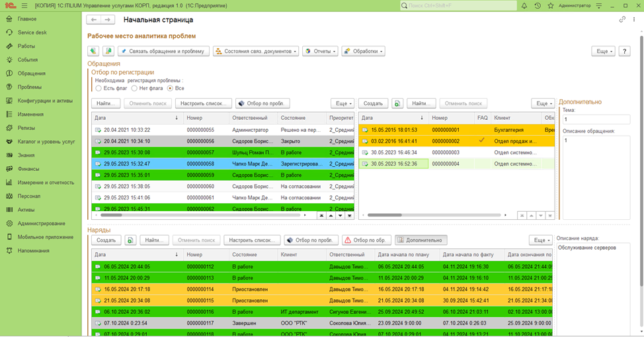Open Еще dropdown in Обращения list toolbar
The image size is (644, 337).
click(342, 103)
